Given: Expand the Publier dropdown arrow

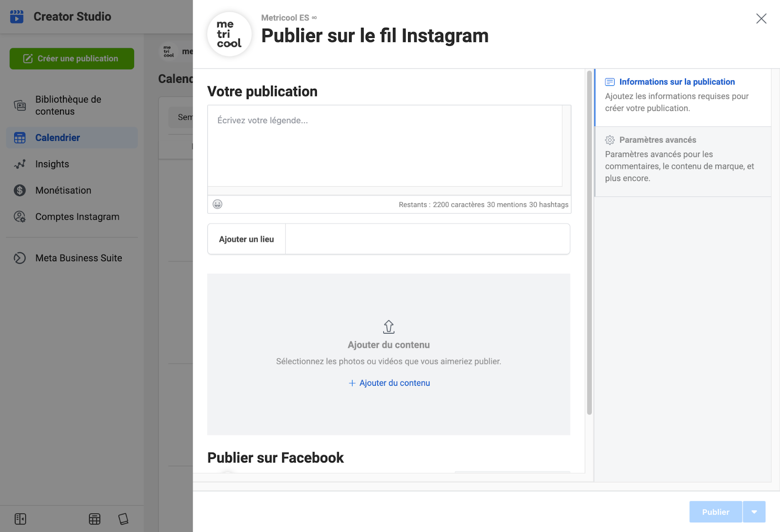Looking at the screenshot, I should tap(754, 512).
